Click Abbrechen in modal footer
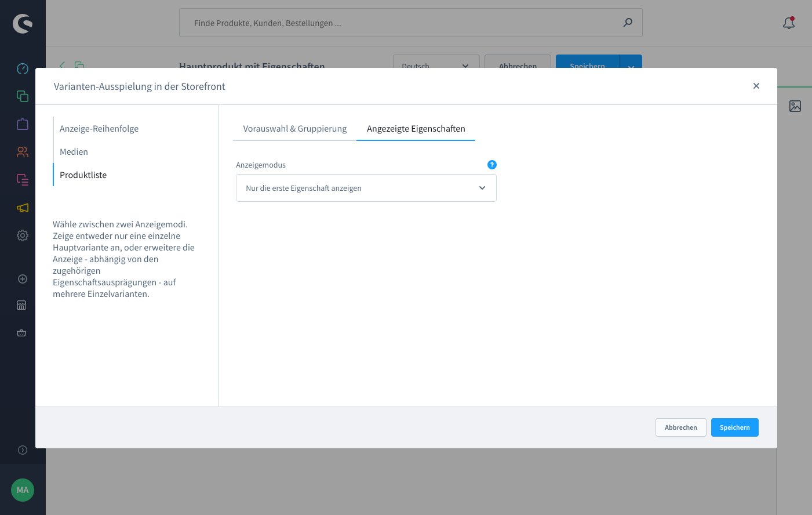 click(x=681, y=427)
